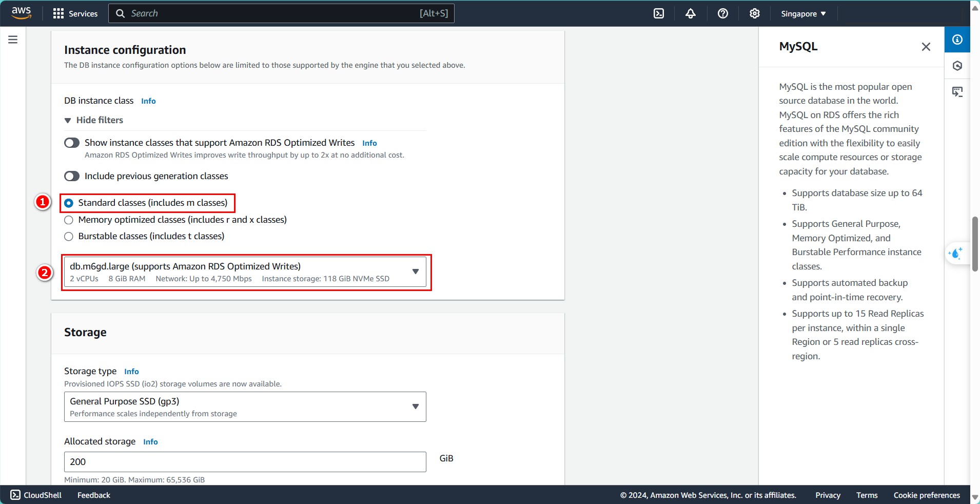Click 'Minimum: 20 GiB. Maximum: 65,536 GiB' text

(x=134, y=480)
